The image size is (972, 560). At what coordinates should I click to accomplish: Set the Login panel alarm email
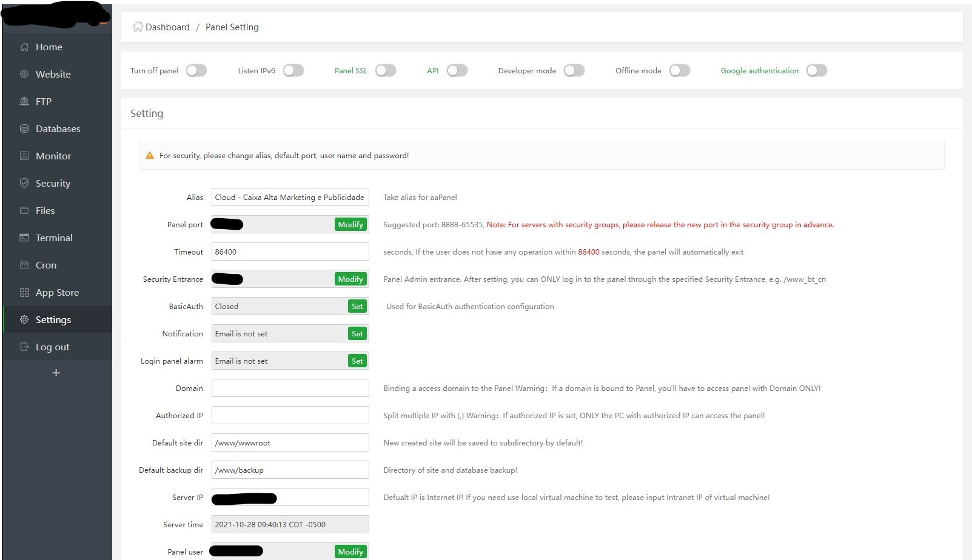(x=357, y=361)
